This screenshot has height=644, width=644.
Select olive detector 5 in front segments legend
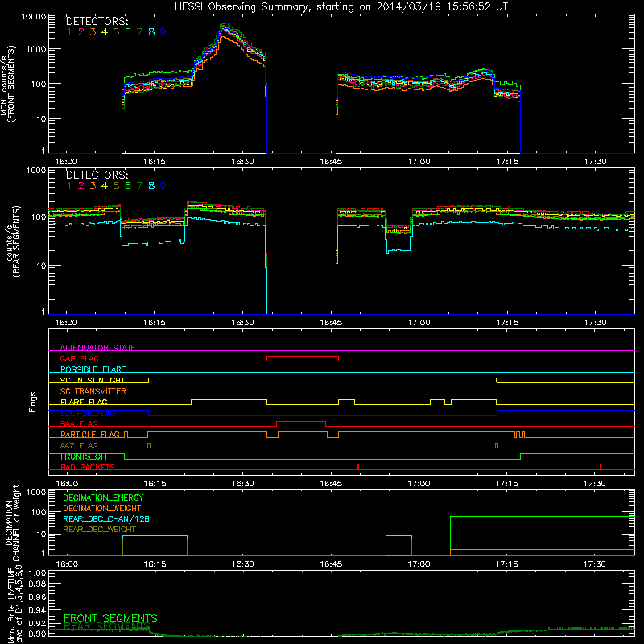[x=116, y=32]
